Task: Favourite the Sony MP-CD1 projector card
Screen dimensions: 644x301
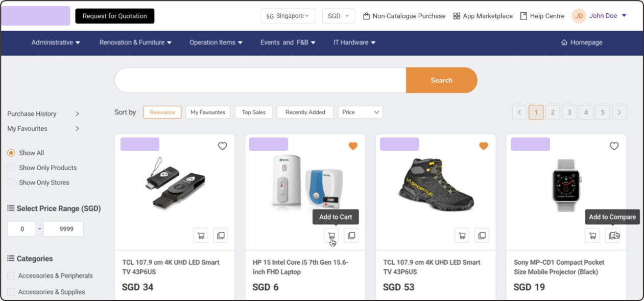Action: (614, 146)
